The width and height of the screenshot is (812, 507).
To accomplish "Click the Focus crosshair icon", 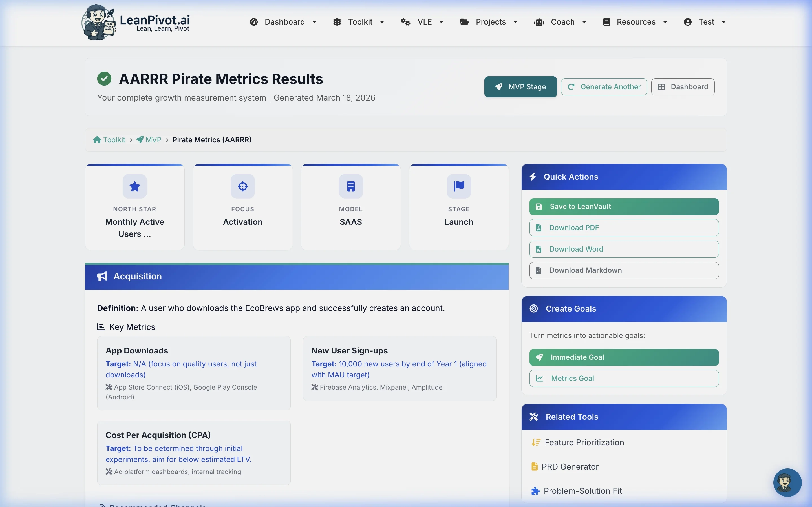I will (x=242, y=186).
